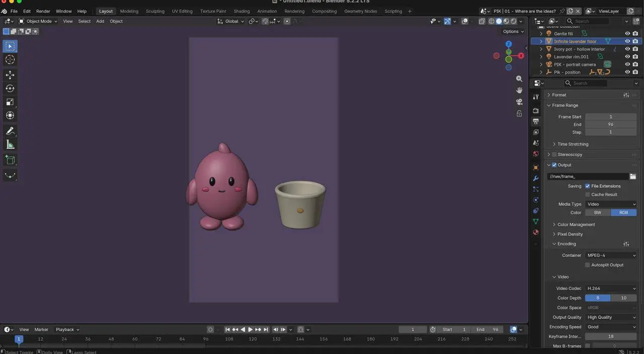Image resolution: width=644 pixels, height=354 pixels.
Task: Open the Object Mode dropdown
Action: coord(38,21)
